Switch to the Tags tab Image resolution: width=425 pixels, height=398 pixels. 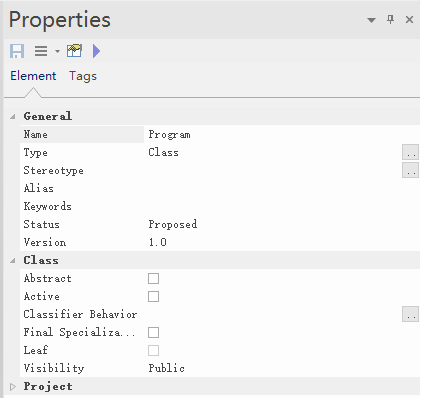click(x=83, y=76)
